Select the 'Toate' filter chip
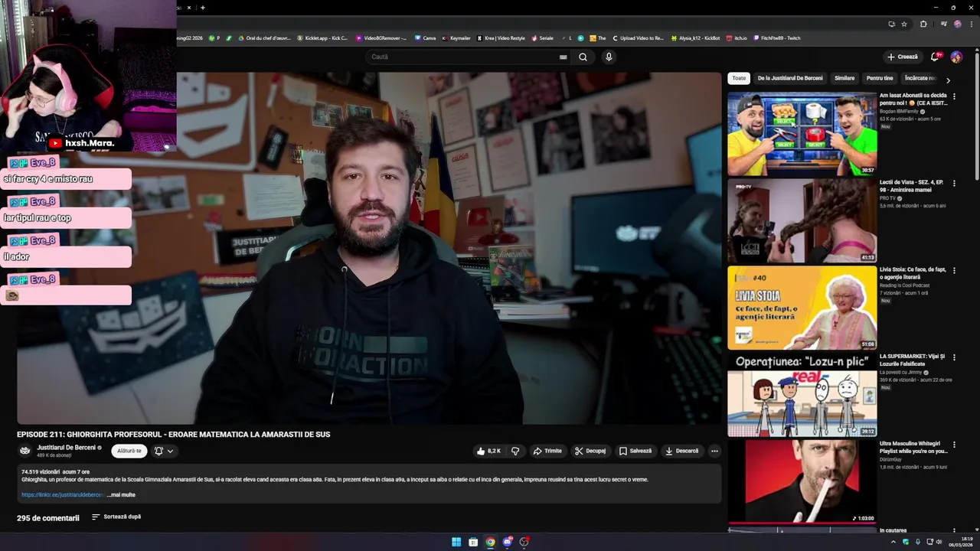The image size is (980, 551). pyautogui.click(x=739, y=78)
